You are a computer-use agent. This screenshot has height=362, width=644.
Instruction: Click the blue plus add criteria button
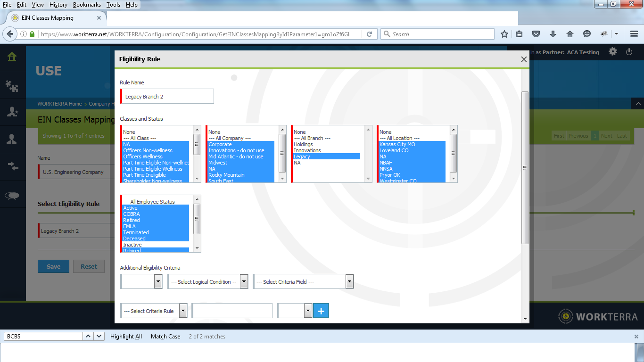click(321, 311)
